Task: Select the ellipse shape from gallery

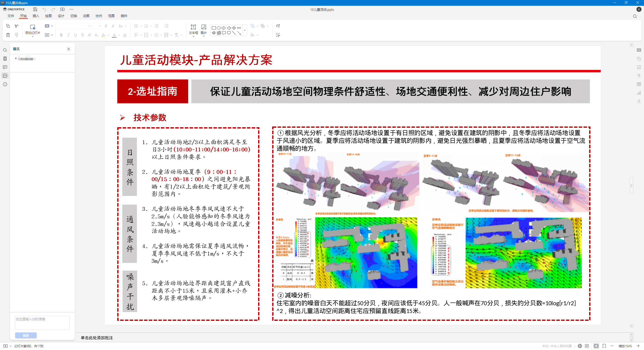Action: click(219, 28)
